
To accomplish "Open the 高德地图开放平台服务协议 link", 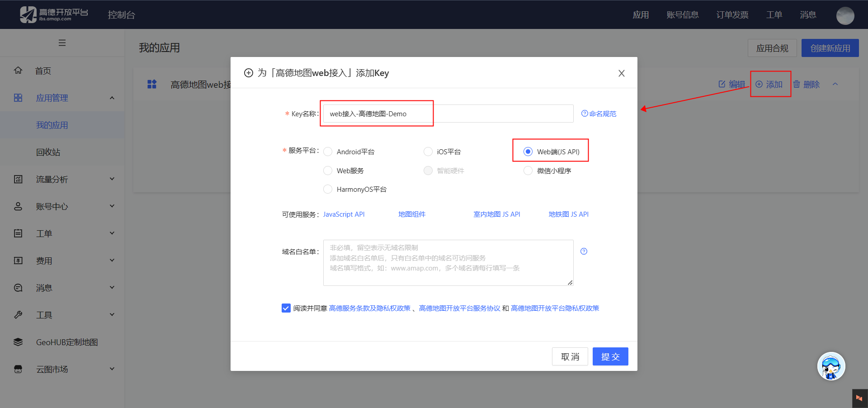I will [460, 308].
